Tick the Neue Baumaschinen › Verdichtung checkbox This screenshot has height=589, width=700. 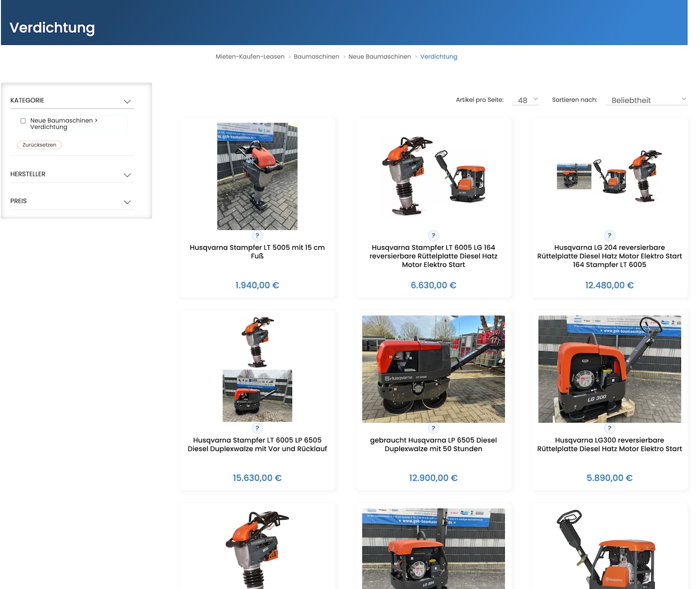click(23, 121)
